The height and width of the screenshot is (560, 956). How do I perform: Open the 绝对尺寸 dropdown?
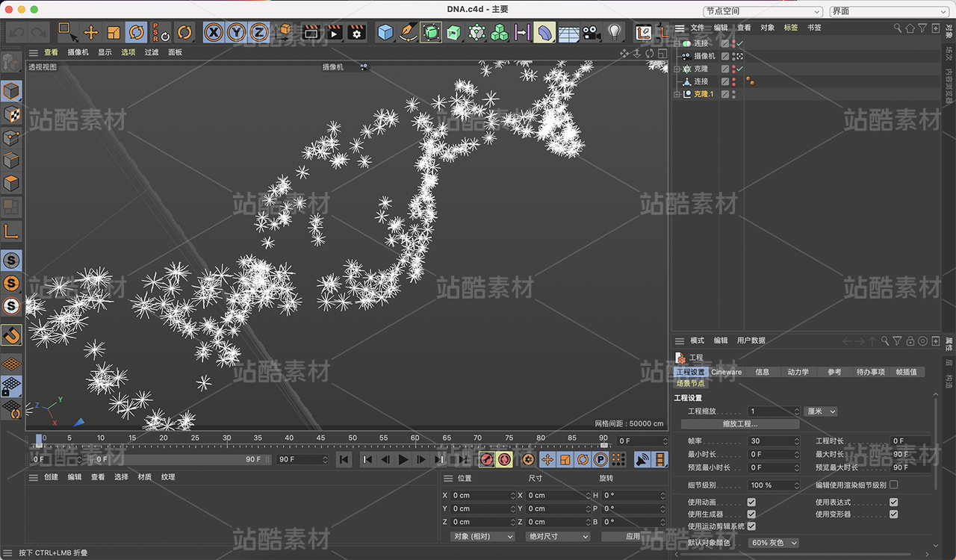558,536
